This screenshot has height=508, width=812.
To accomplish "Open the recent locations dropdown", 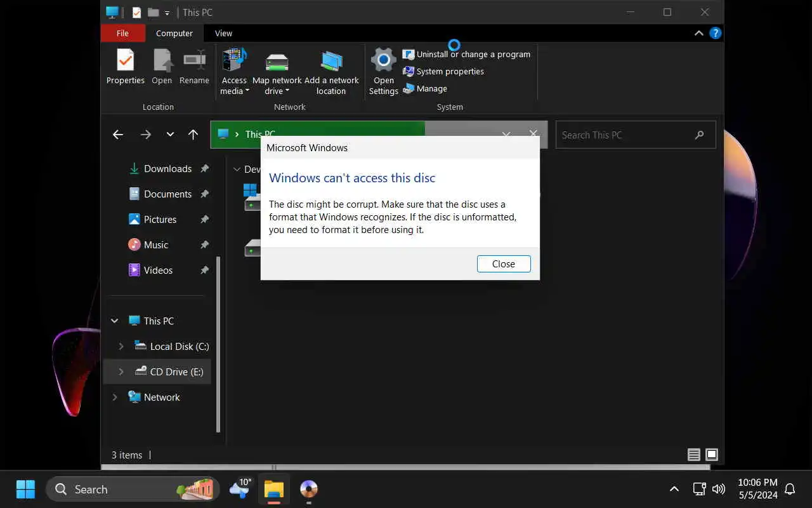I will [170, 135].
